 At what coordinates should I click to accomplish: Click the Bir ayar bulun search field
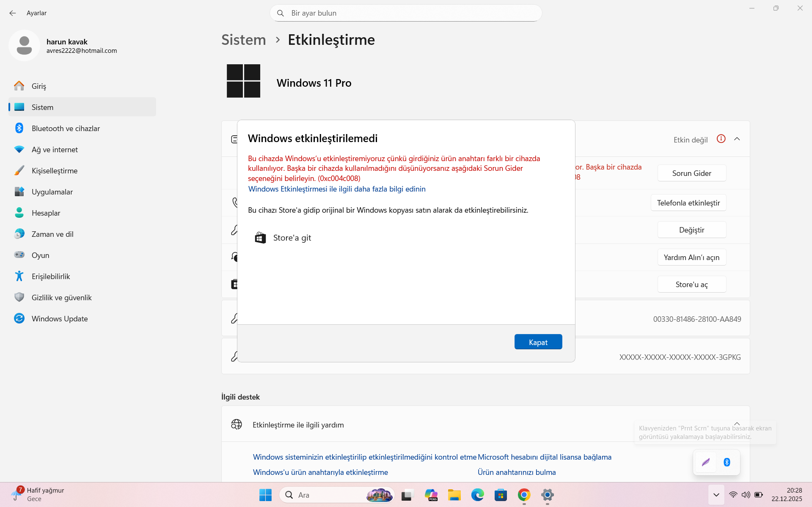click(x=406, y=13)
